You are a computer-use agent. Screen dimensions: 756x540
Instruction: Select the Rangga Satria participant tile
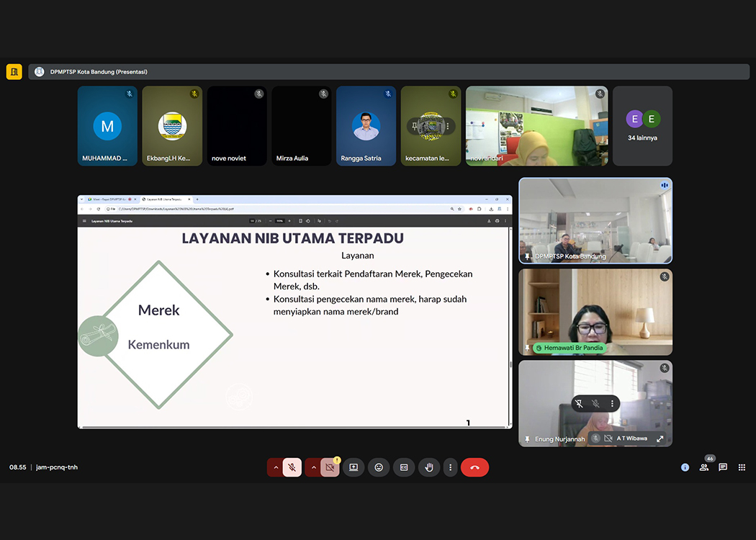coord(366,126)
